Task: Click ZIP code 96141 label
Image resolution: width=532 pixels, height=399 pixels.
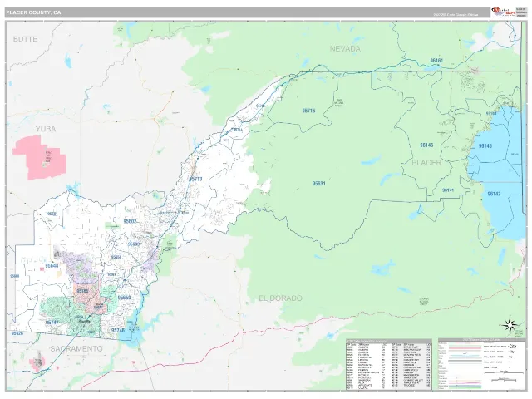Action: (x=448, y=190)
